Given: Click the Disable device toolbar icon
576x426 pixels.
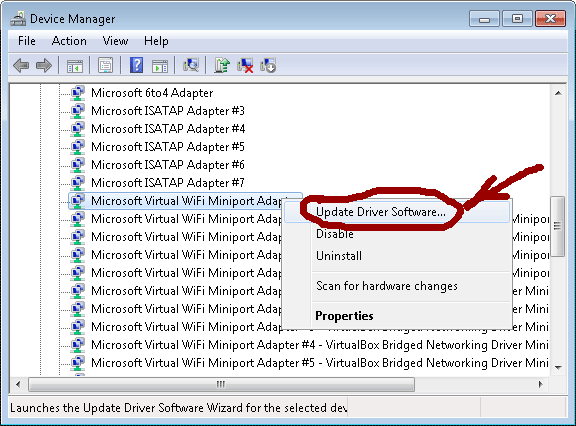Looking at the screenshot, I should [x=268, y=65].
